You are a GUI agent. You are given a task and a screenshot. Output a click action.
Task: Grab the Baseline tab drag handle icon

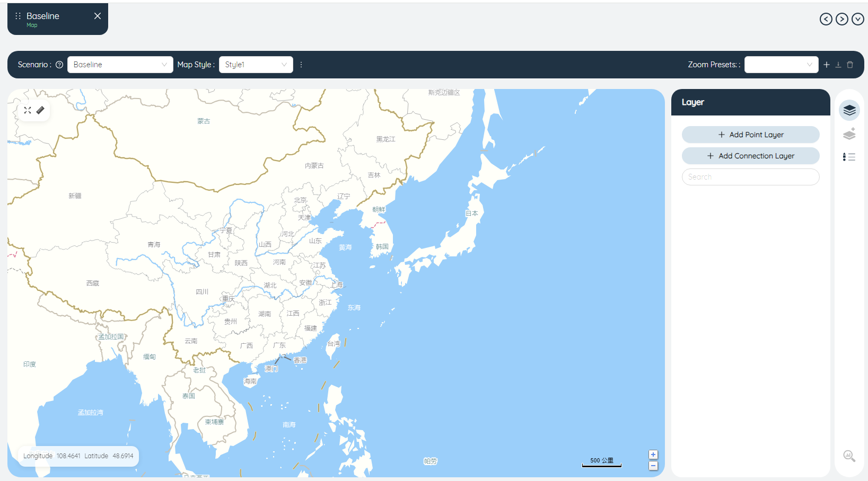(x=18, y=16)
